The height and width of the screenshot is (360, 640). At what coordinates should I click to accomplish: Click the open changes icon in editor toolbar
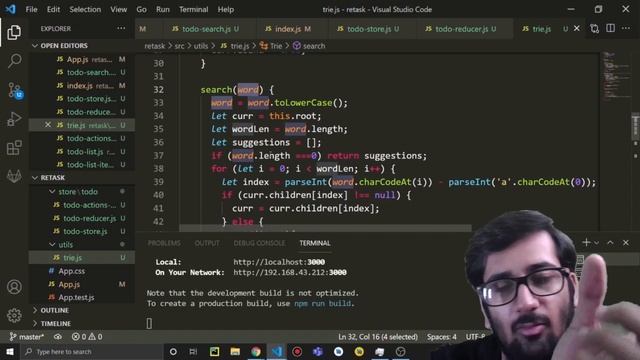point(594,28)
